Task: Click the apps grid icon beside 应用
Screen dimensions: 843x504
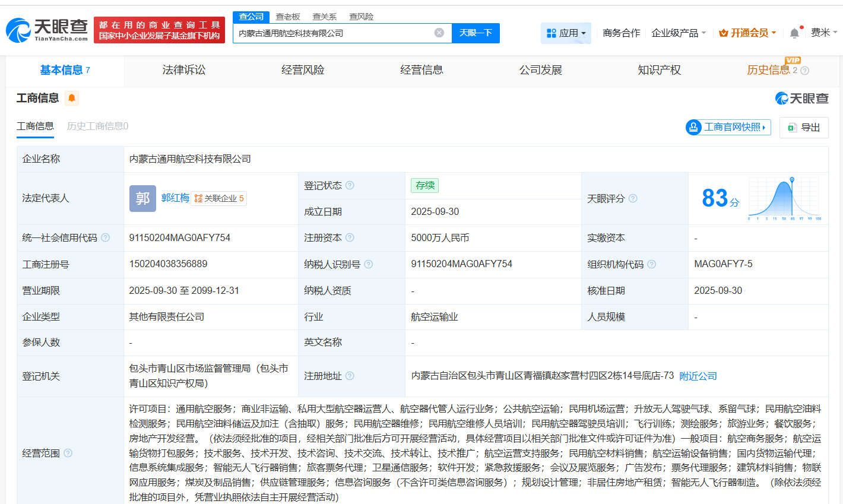Action: (x=552, y=33)
